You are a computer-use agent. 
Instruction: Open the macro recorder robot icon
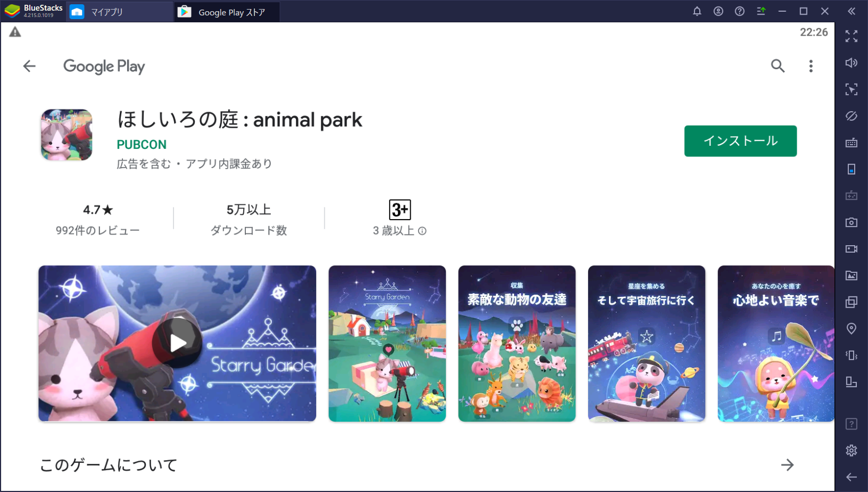852,196
